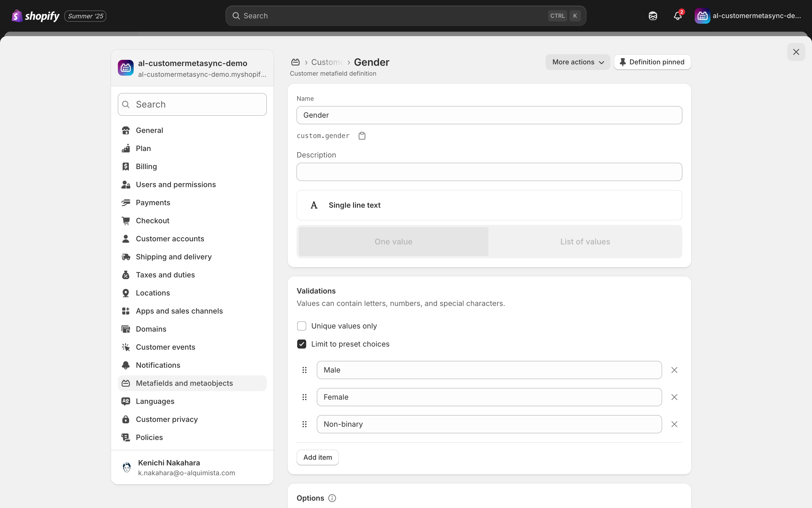Image resolution: width=812 pixels, height=508 pixels.
Task: Select Metafields and metaobjects in sidebar
Action: [192, 383]
